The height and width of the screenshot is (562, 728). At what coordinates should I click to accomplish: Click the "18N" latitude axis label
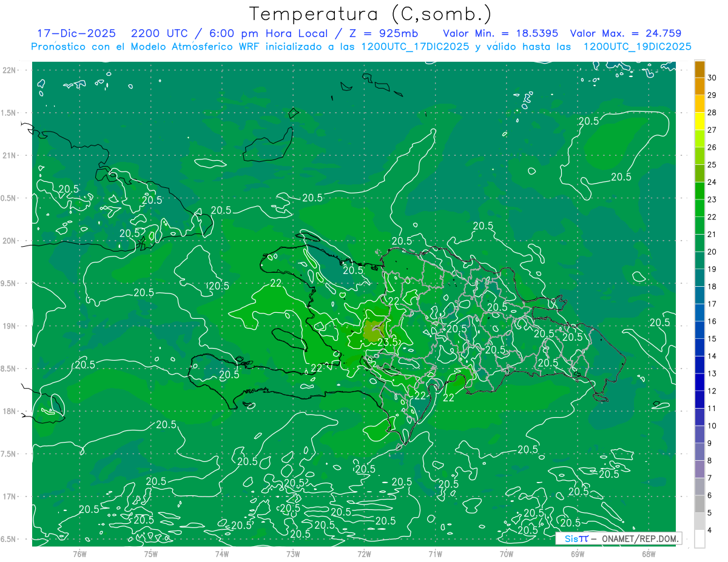[10, 411]
